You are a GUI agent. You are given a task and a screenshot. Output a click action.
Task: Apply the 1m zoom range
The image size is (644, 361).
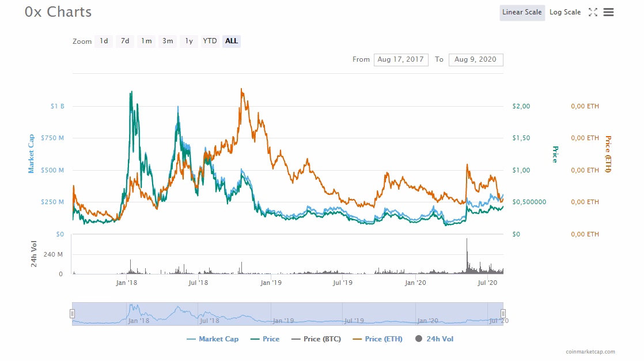[146, 41]
